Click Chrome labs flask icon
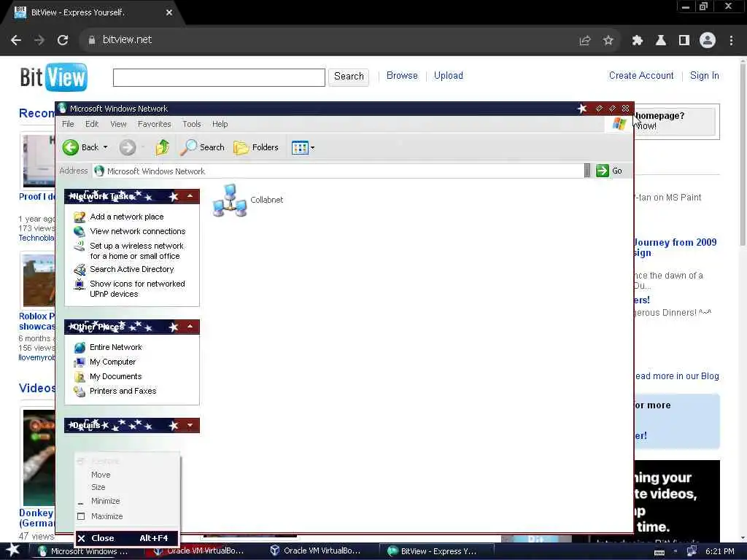Viewport: 747px width, 560px height. click(x=661, y=41)
